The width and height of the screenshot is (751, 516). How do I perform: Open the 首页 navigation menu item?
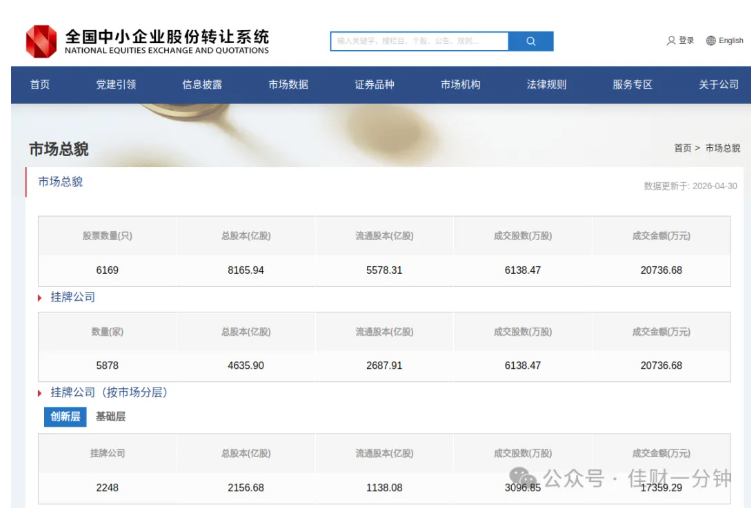coord(40,85)
